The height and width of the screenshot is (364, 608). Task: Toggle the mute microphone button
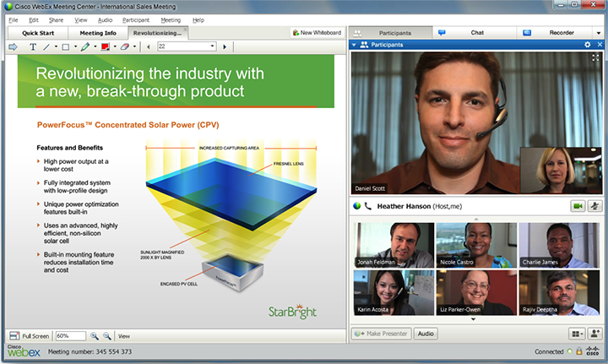pos(594,206)
